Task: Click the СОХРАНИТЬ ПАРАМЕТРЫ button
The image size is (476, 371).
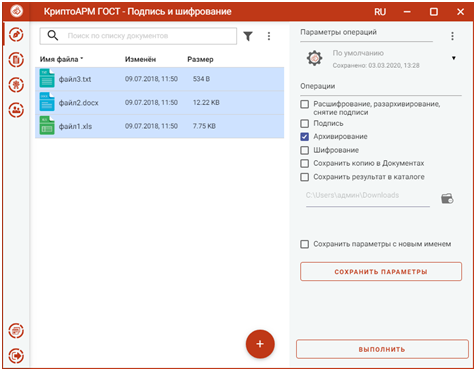Action: [x=381, y=272]
